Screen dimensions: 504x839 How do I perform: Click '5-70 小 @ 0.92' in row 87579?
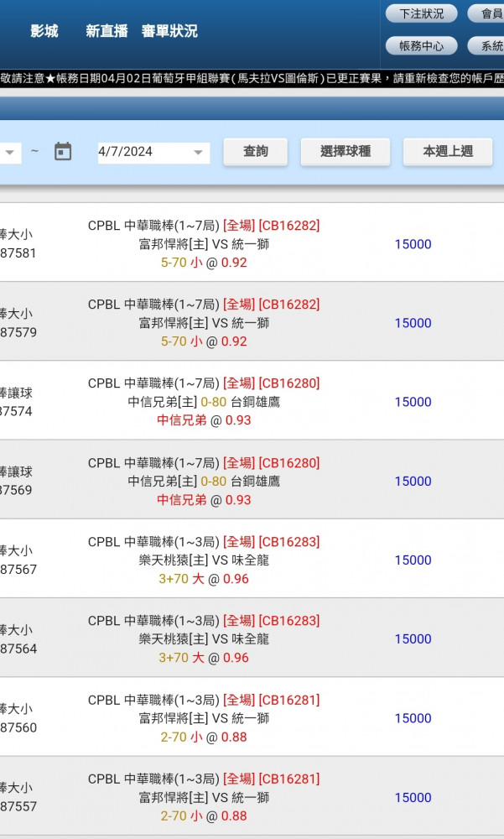[204, 341]
